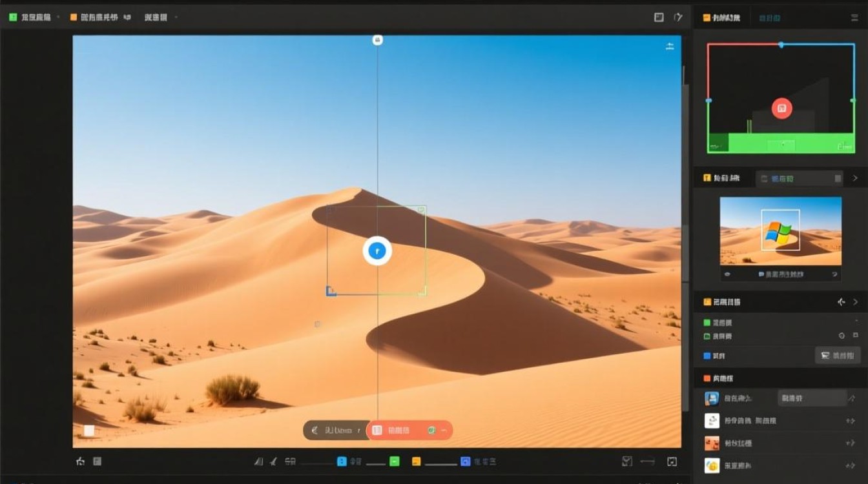Viewport: 868px width, 484px height.
Task: Click the indigo square icon in bottom toolbar
Action: coord(465,461)
